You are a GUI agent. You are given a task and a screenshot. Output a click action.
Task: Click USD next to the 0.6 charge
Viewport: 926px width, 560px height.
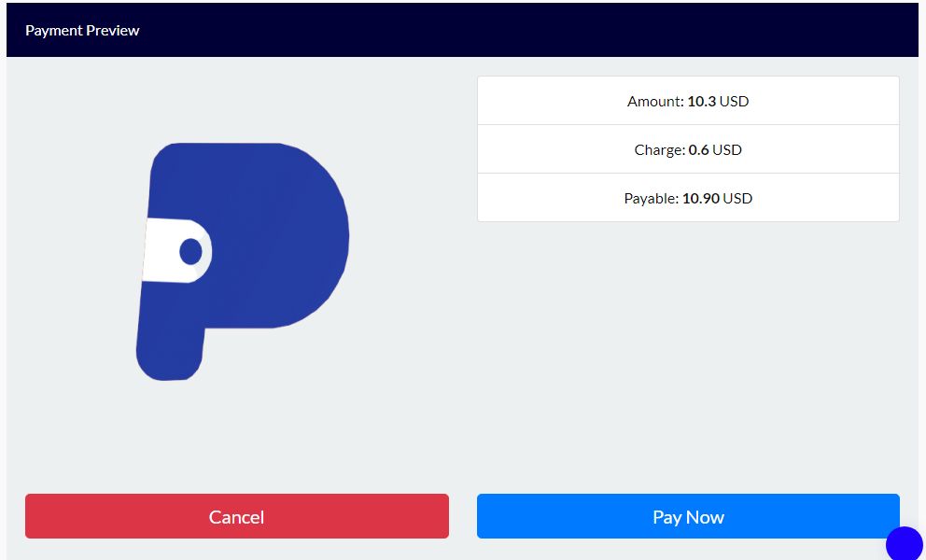727,149
